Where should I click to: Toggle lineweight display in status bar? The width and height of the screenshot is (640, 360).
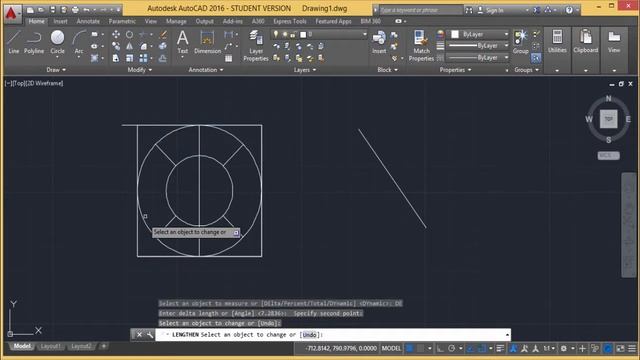500,348
